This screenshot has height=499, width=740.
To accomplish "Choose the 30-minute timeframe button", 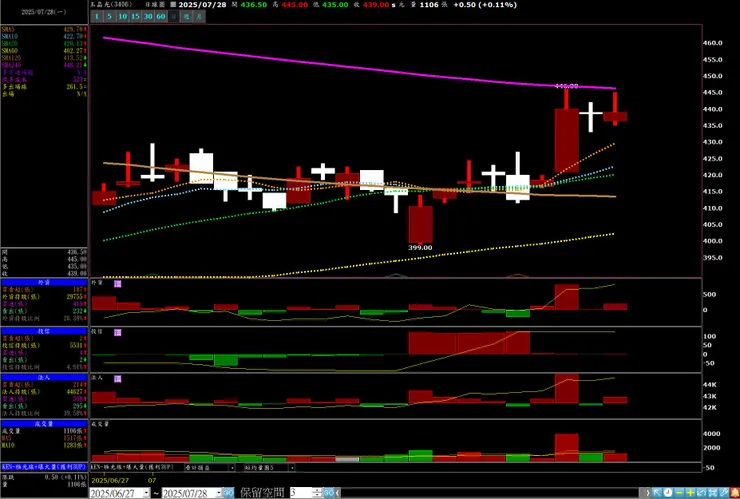I will tap(148, 17).
